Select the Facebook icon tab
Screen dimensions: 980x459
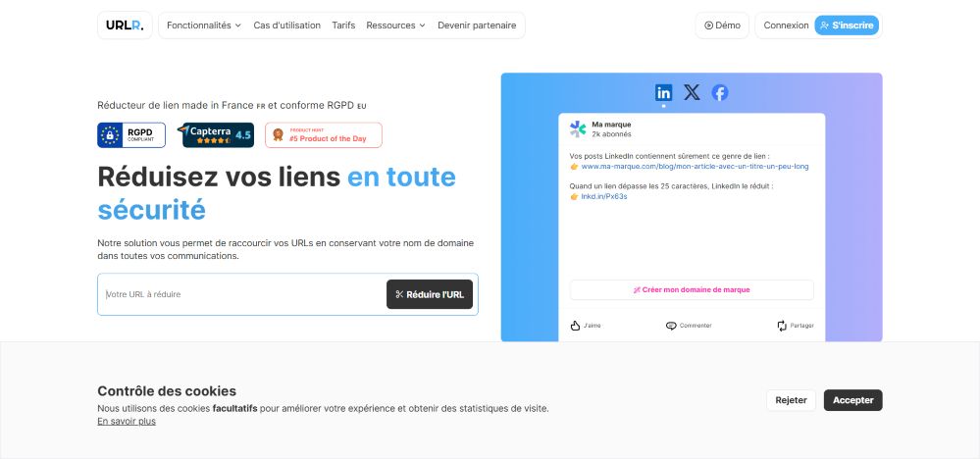click(x=720, y=93)
